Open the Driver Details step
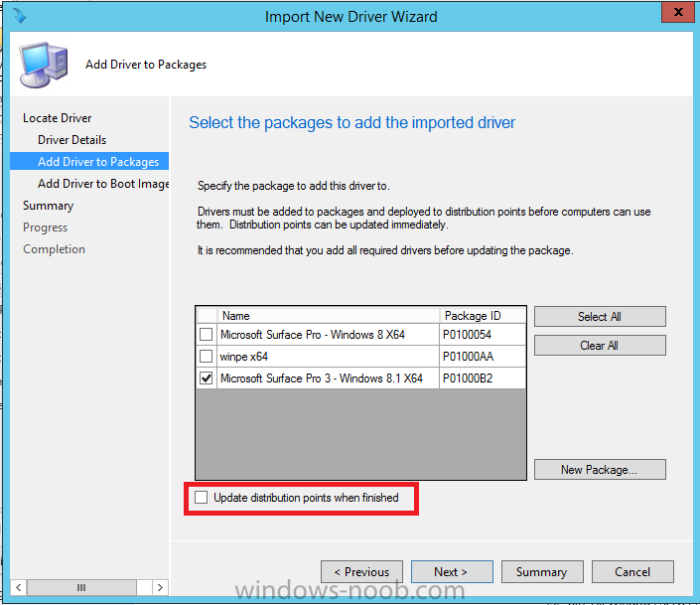 pyautogui.click(x=71, y=140)
